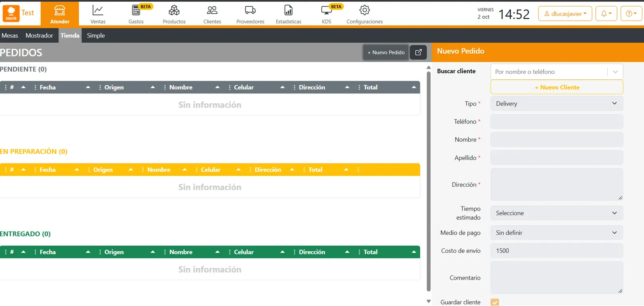The width and height of the screenshot is (644, 306).
Task: Open the Atender section
Action: (x=60, y=14)
